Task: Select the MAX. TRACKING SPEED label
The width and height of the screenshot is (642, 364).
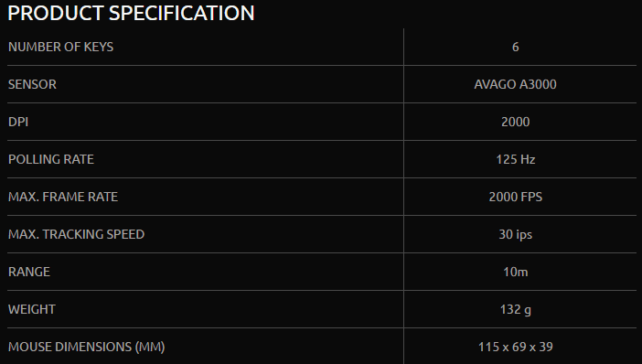Action: [76, 234]
